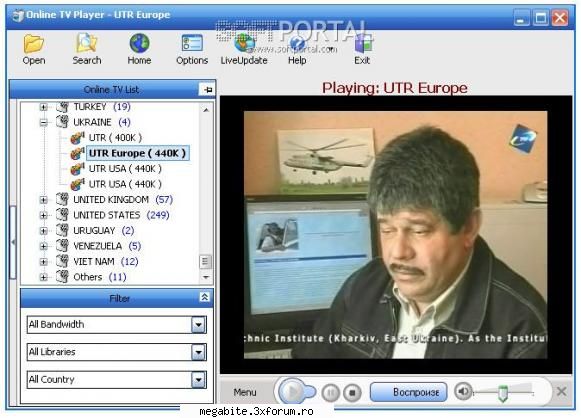Select the UTR ( 400K ) channel
581x418 pixels.
(115, 138)
